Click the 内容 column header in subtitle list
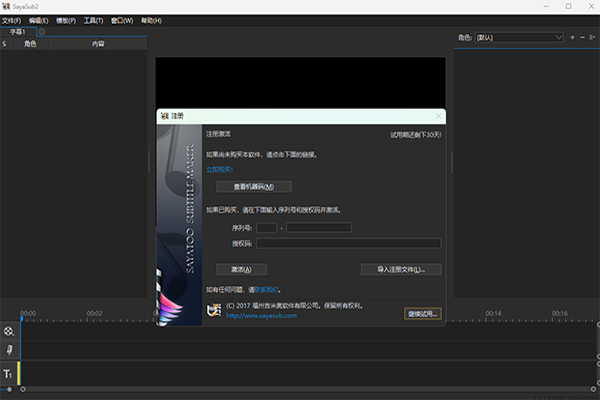 pos(98,44)
